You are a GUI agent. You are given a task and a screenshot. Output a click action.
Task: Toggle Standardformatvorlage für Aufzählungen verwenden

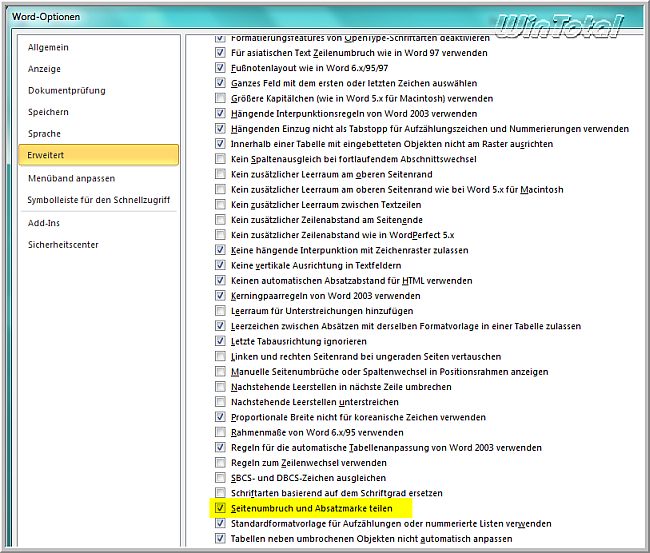[x=220, y=524]
